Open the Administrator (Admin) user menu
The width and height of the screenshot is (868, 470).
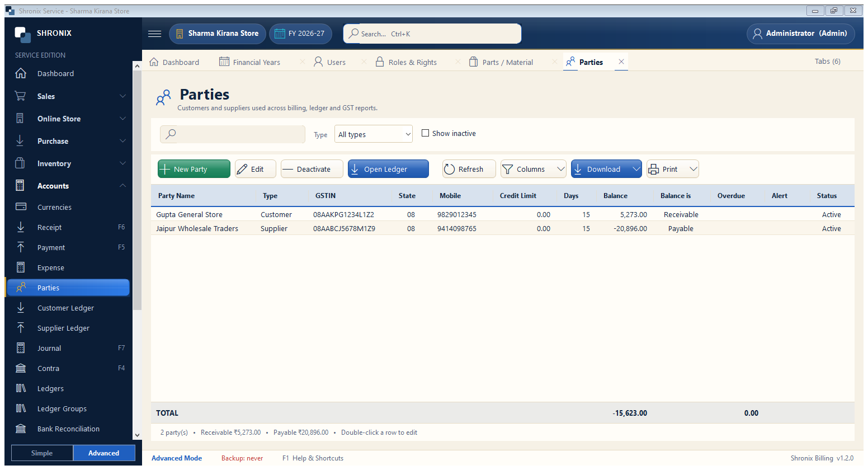coord(800,34)
